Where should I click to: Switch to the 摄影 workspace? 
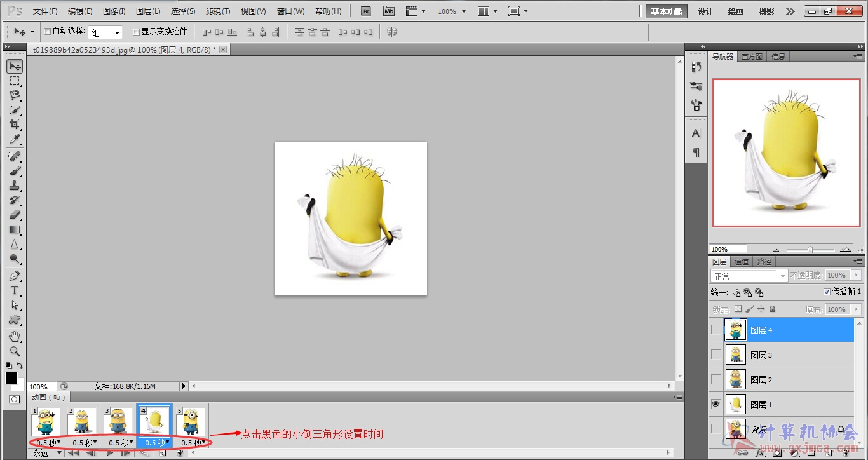[766, 11]
